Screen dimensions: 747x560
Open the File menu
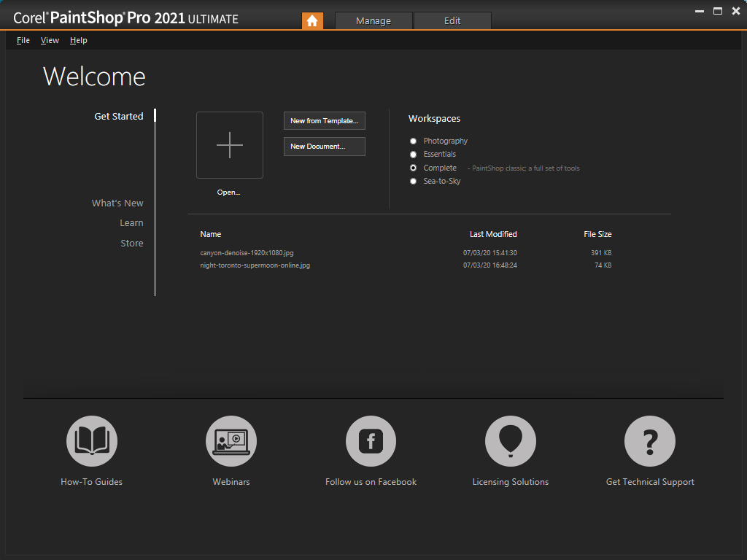coord(23,41)
